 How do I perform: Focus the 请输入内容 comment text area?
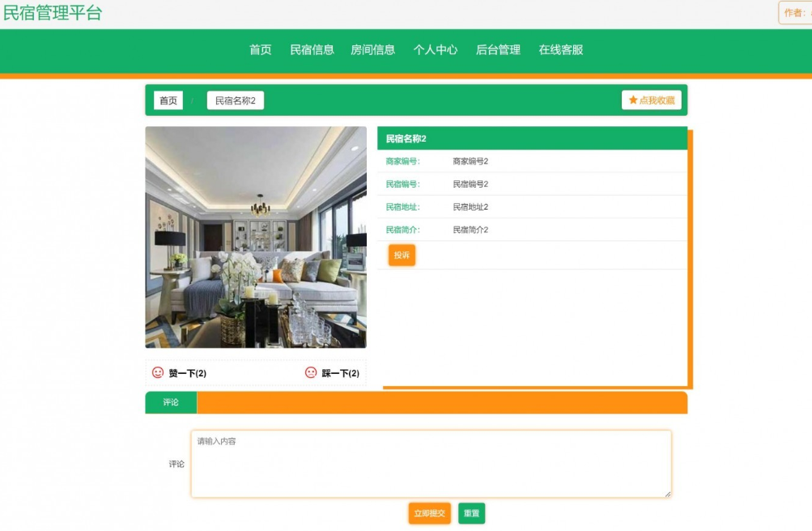[431, 464]
